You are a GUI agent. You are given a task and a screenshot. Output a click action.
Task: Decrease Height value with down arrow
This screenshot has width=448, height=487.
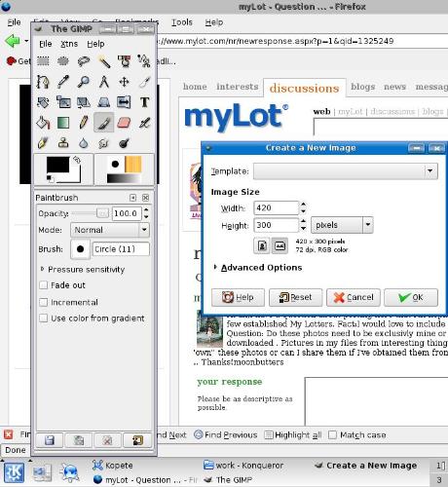point(303,229)
